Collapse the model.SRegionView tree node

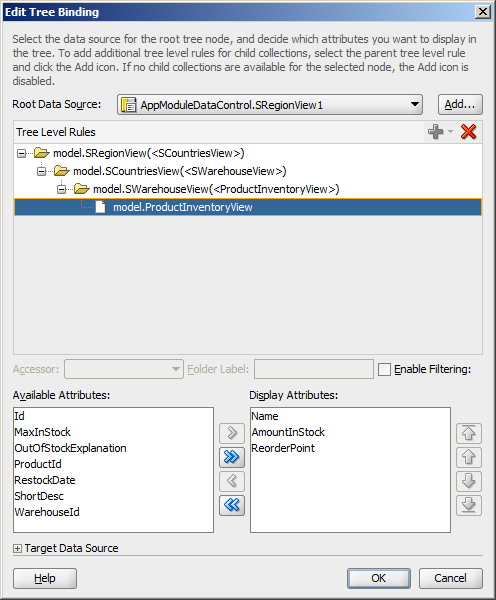(x=21, y=153)
